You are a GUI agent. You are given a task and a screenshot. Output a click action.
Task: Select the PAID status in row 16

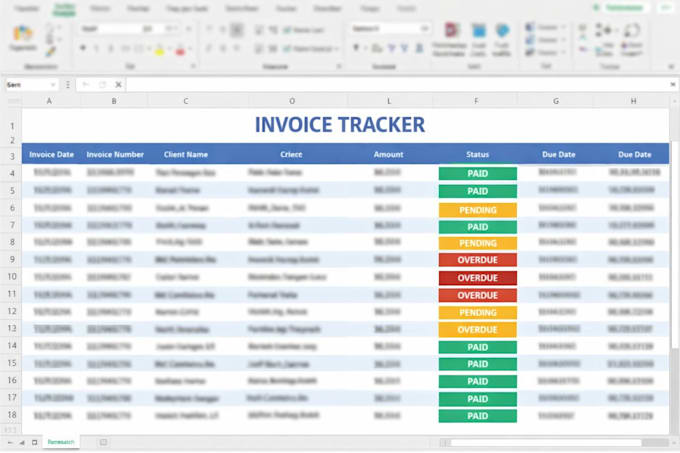(x=477, y=381)
